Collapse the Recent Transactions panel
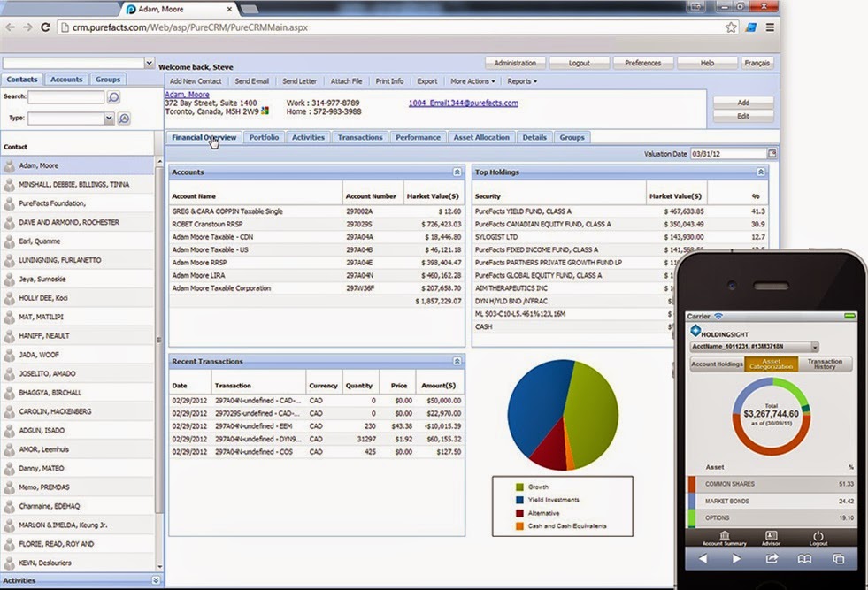868x590 pixels. [x=457, y=362]
